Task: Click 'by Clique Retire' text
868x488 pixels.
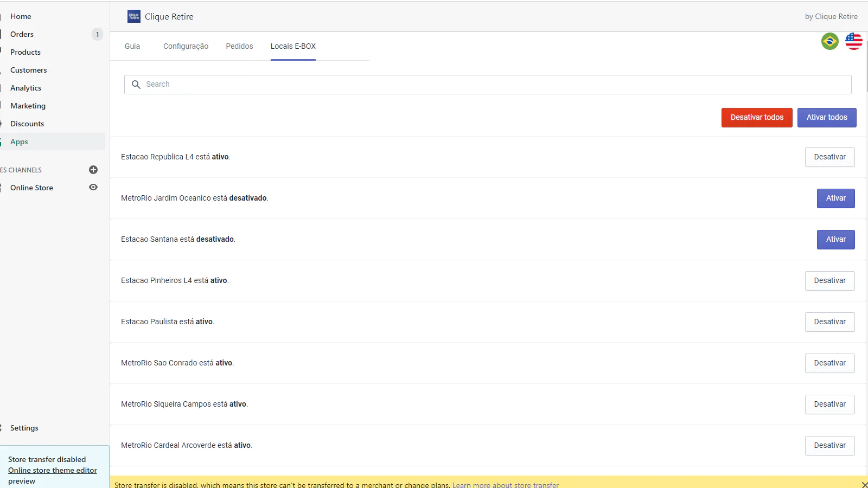Action: (831, 16)
